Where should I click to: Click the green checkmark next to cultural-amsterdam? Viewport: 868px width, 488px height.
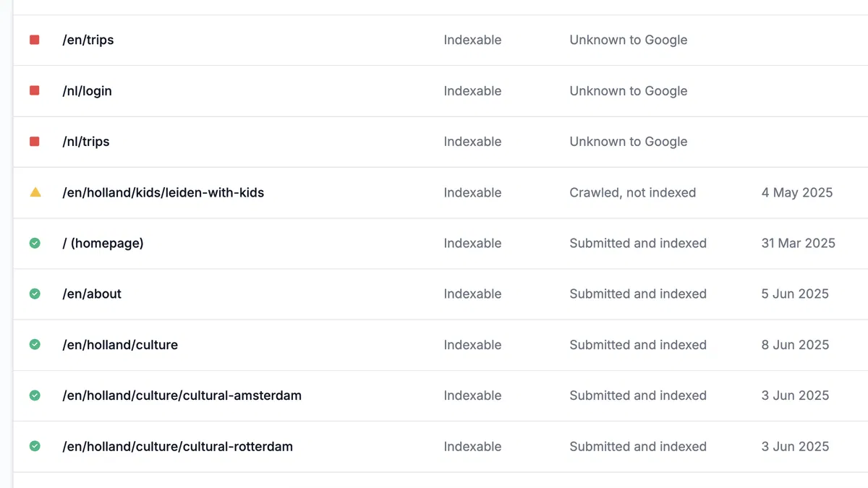[35, 395]
